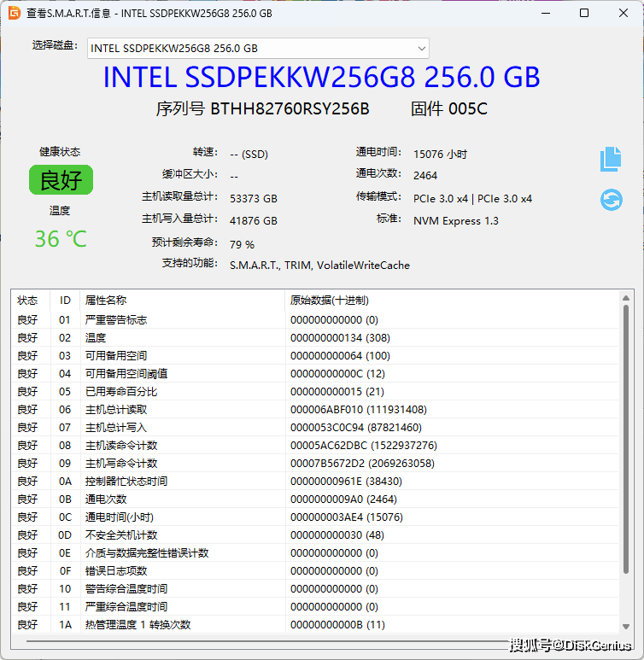Select the 严重警告标志 attribute row
Image resolution: width=644 pixels, height=660 pixels.
pyautogui.click(x=116, y=319)
